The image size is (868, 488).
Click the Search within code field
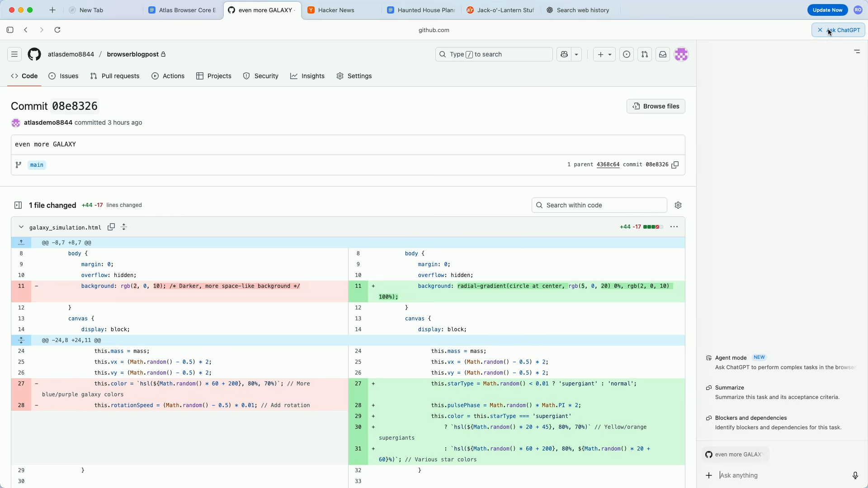[x=599, y=205]
